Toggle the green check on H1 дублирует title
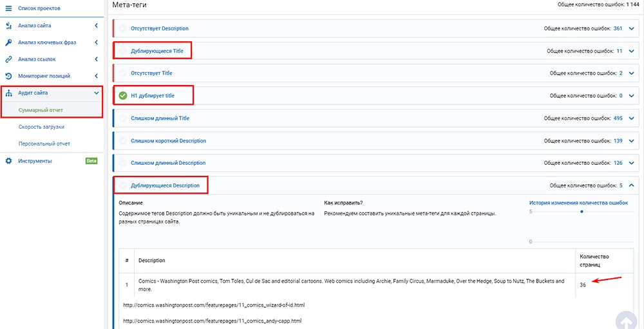Image resolution: width=644 pixels, height=329 pixels. [x=123, y=96]
